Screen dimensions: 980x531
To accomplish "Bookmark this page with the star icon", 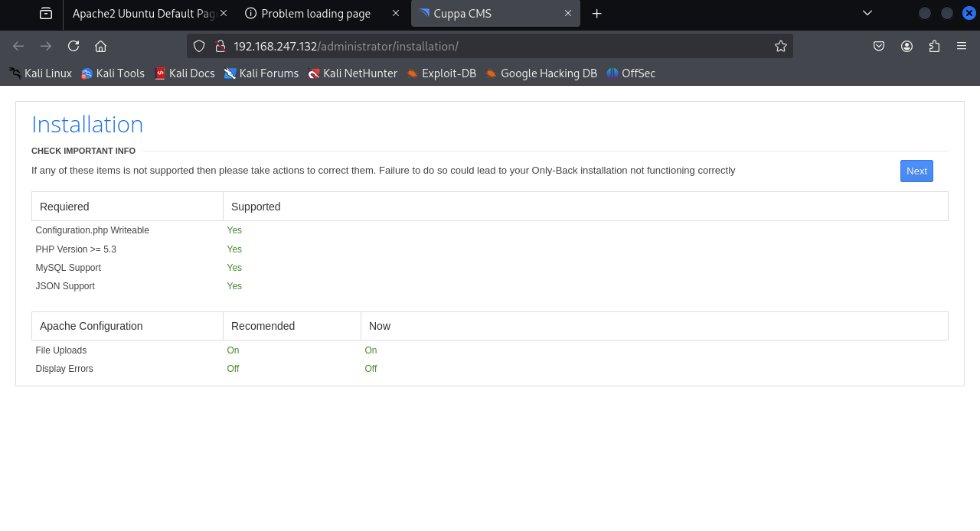I will (x=780, y=46).
